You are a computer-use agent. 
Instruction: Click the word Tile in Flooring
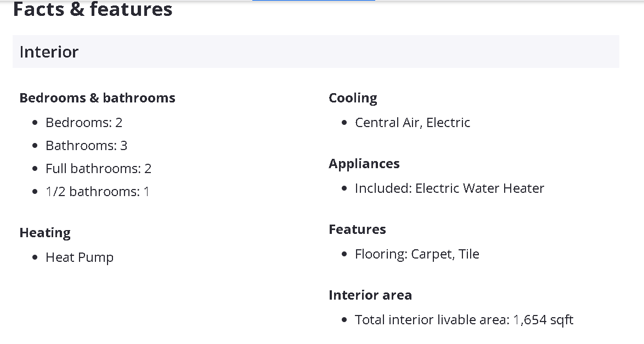[x=469, y=254]
